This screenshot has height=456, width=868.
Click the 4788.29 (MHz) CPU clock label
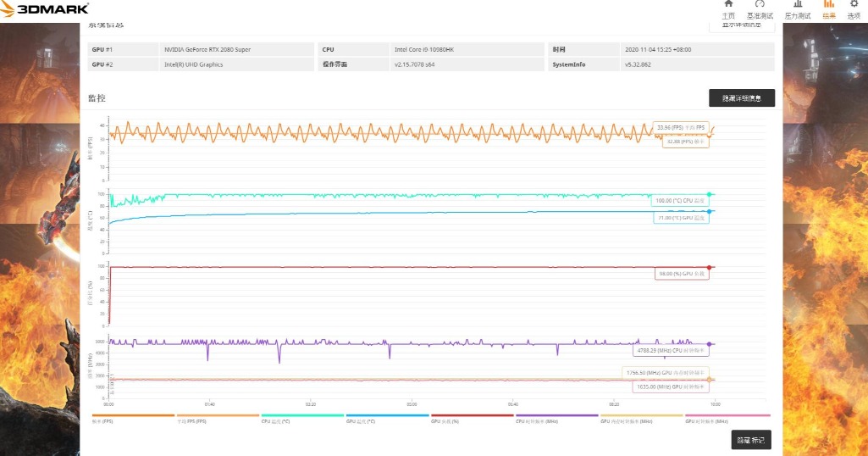[x=669, y=349]
